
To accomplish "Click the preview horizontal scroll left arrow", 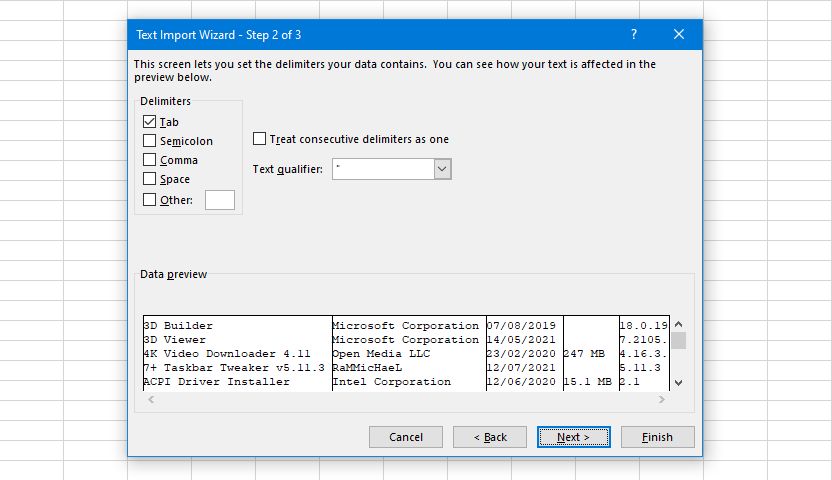I will pyautogui.click(x=151, y=399).
